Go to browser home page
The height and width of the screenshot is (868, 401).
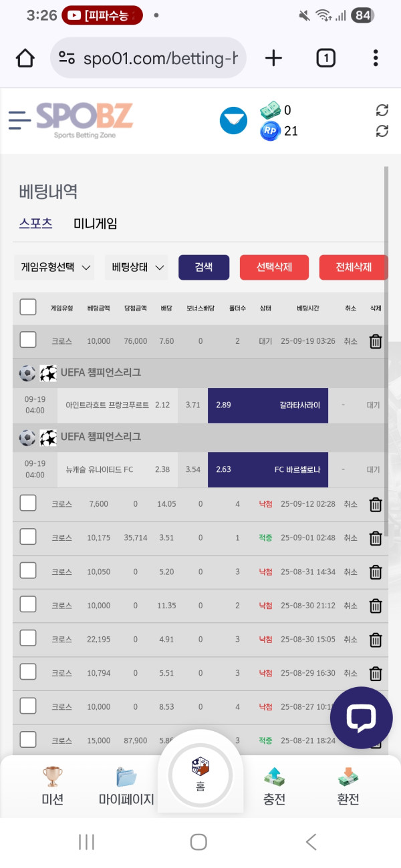(x=25, y=59)
